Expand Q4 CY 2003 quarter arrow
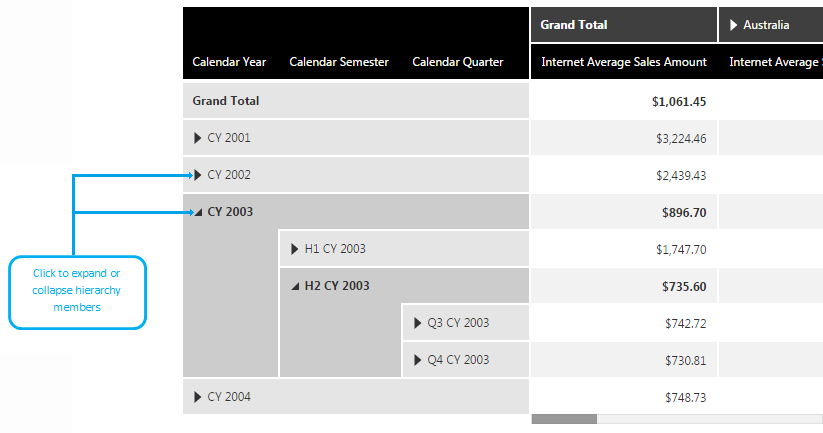Viewport: 823px width, 433px height. coord(417,360)
